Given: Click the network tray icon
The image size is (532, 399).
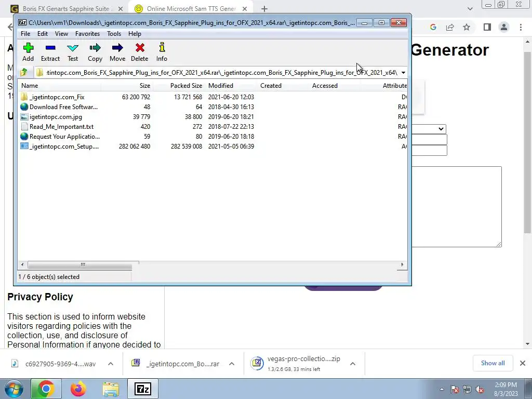Looking at the screenshot, I should (x=467, y=389).
